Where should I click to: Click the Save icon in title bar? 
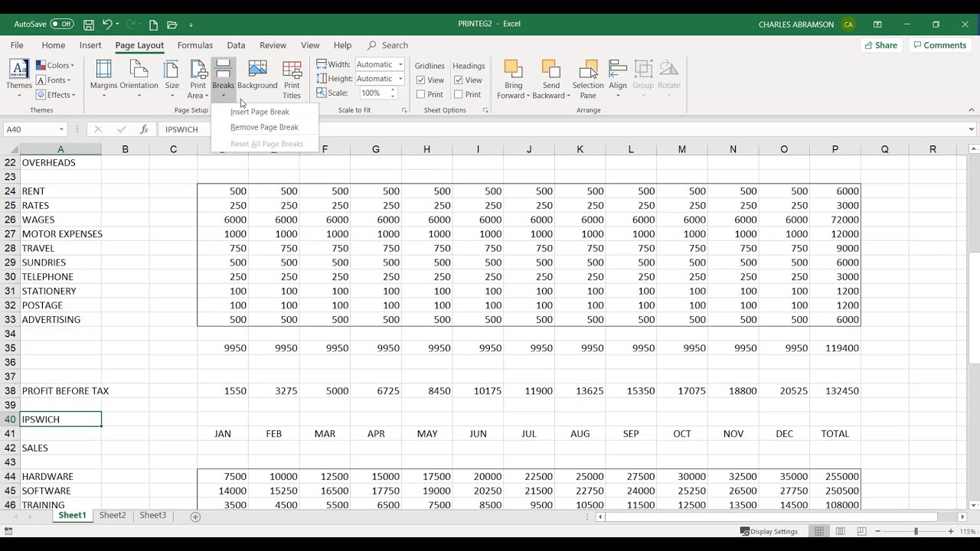tap(89, 24)
